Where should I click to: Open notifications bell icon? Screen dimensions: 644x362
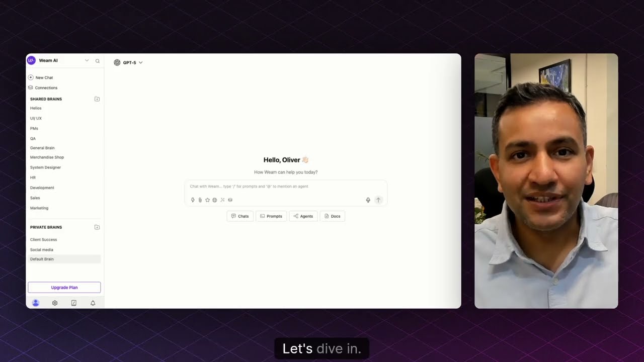pyautogui.click(x=93, y=303)
